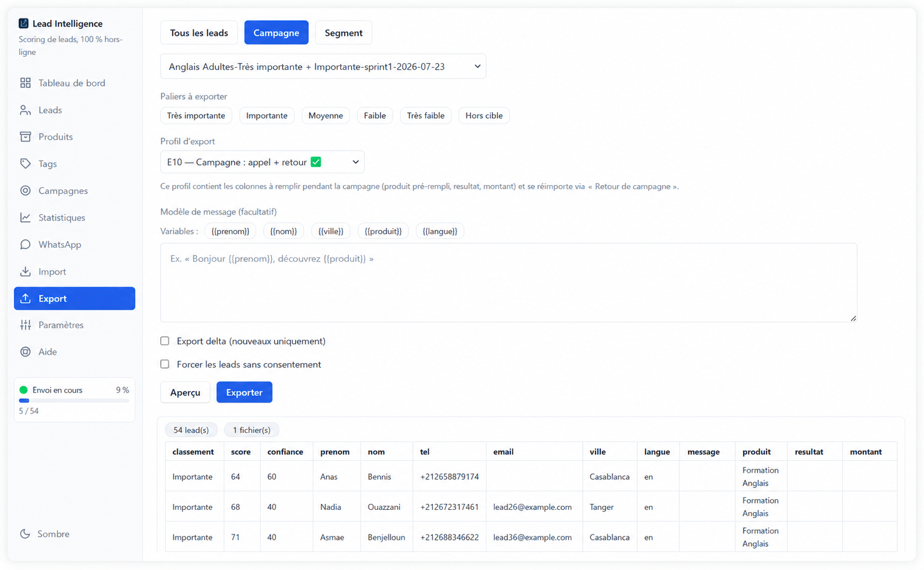Open the Profil d'export dropdown
Image resolution: width=924 pixels, height=570 pixels.
click(262, 162)
